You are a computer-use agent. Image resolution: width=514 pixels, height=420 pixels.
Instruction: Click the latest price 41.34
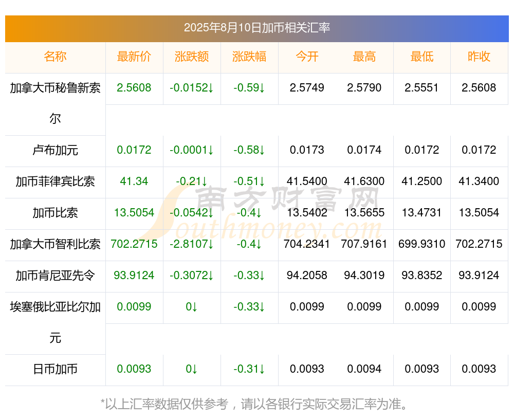pyautogui.click(x=134, y=181)
